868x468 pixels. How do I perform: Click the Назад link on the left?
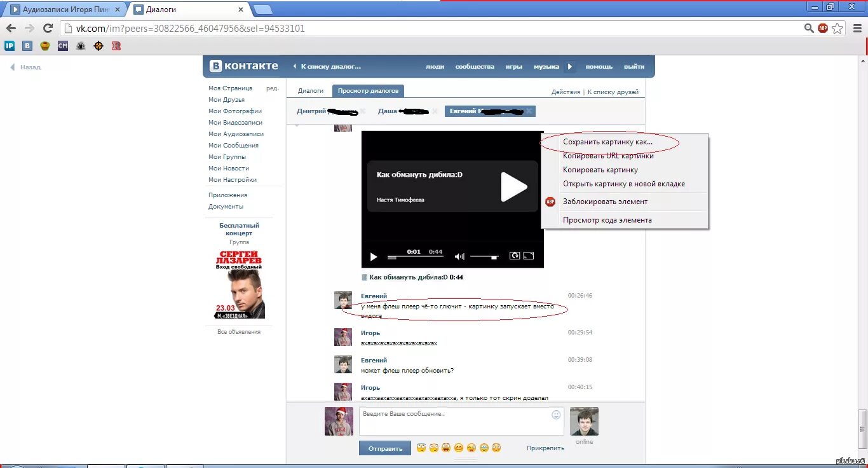click(x=25, y=67)
